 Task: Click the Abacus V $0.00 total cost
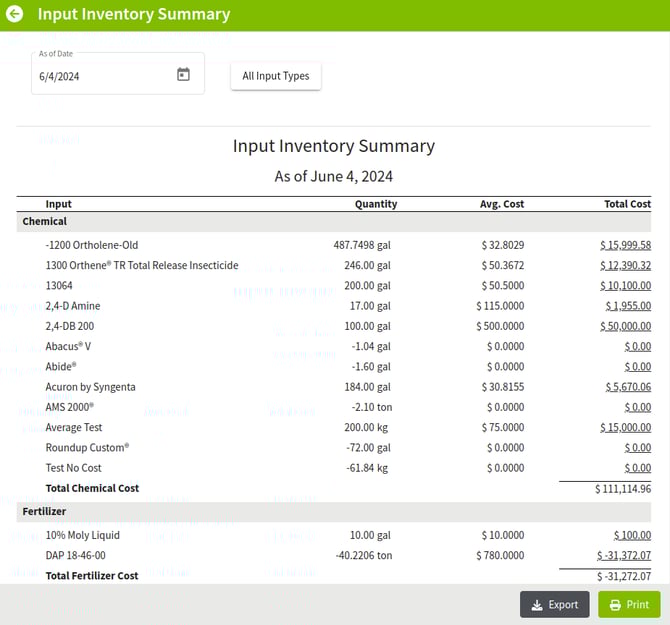(637, 347)
